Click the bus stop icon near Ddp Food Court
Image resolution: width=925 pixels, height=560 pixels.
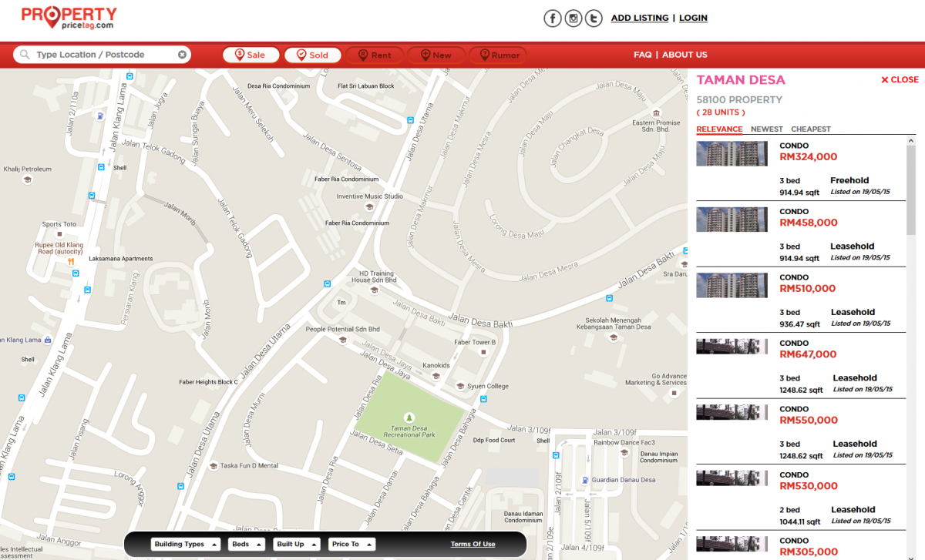[483, 399]
